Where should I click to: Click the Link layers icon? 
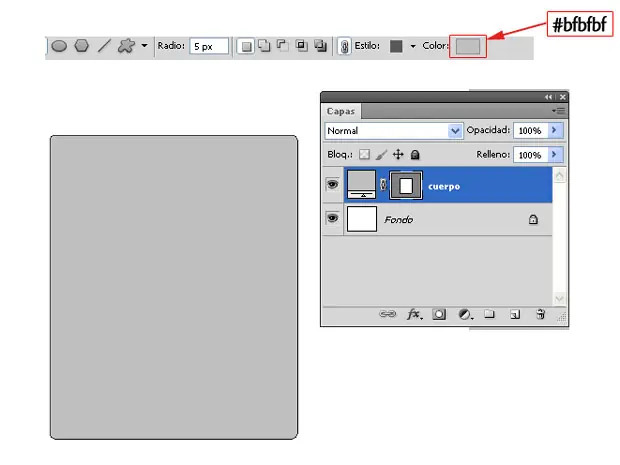(388, 314)
